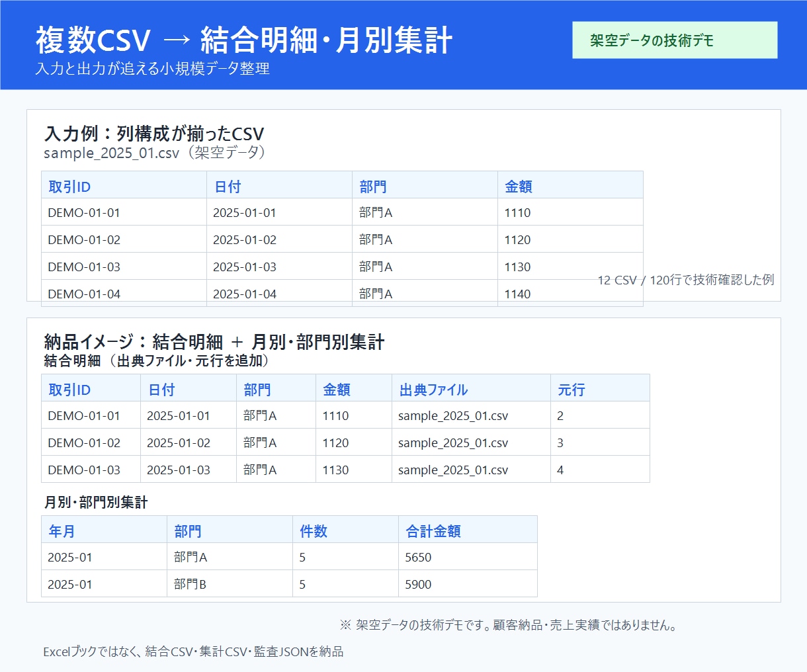
Task: Click sample_2025_01.csv in the DEMO-01-02 row
Action: pos(453,443)
